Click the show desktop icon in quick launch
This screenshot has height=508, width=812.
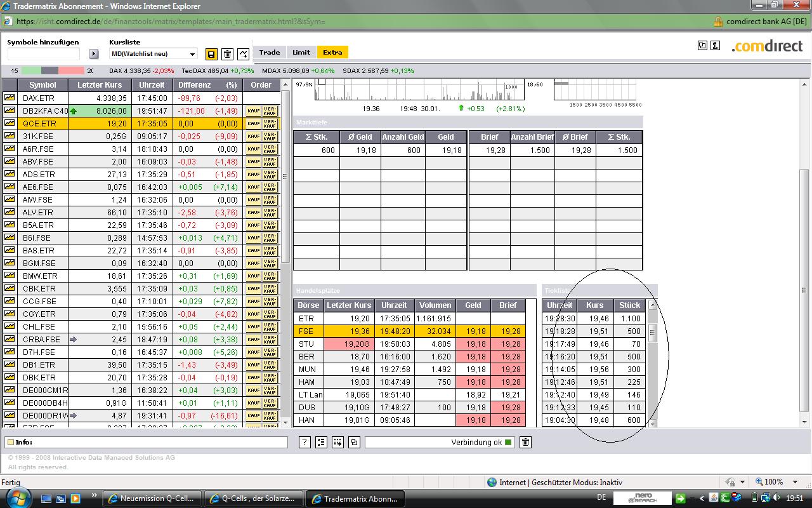coord(48,498)
